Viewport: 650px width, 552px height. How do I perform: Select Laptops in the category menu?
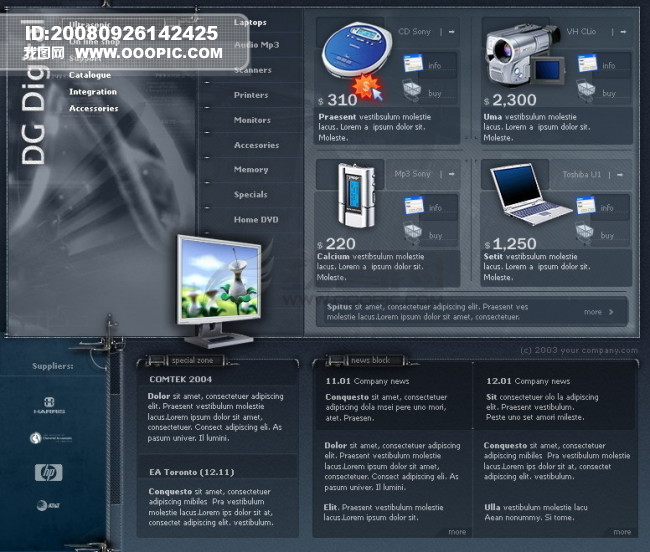[x=250, y=21]
